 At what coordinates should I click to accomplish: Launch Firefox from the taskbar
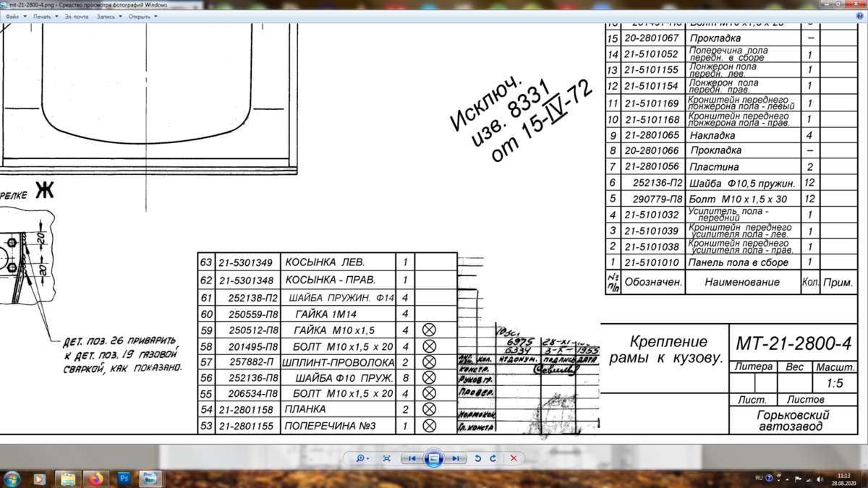(x=96, y=479)
